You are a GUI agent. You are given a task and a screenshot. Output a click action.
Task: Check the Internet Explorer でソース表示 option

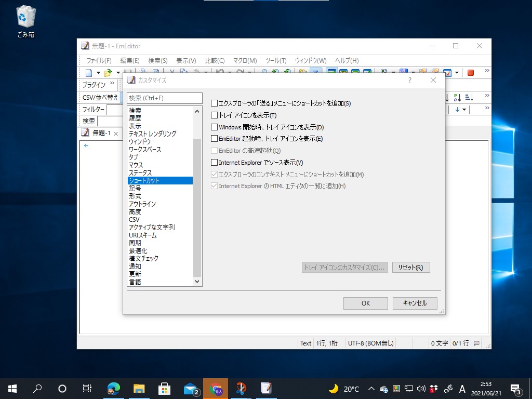214,162
